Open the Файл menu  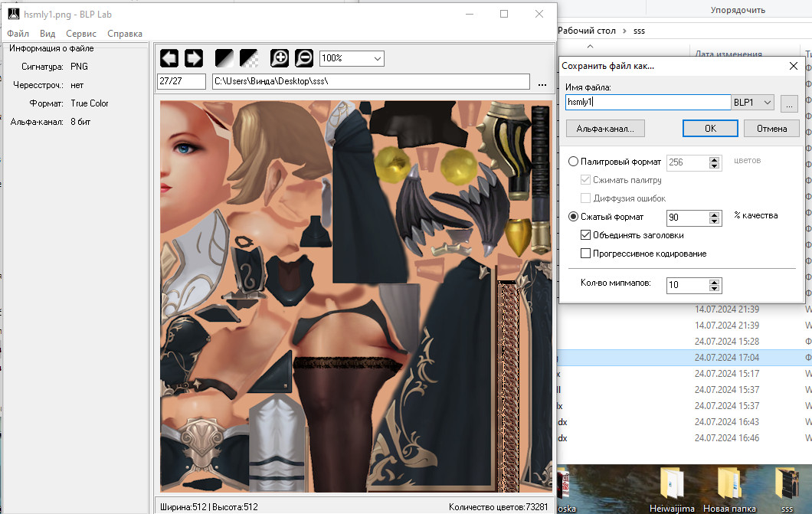point(18,34)
